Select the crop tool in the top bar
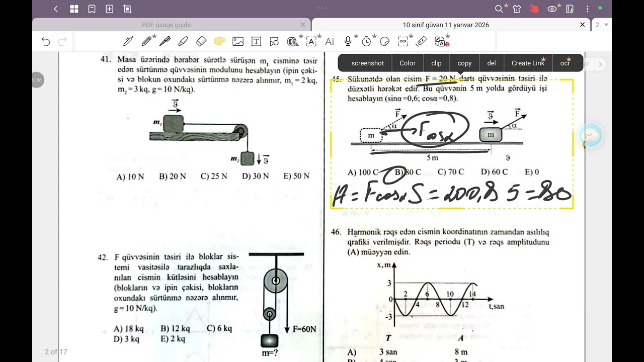Screen dimensions: 644x362 pos(127,9)
